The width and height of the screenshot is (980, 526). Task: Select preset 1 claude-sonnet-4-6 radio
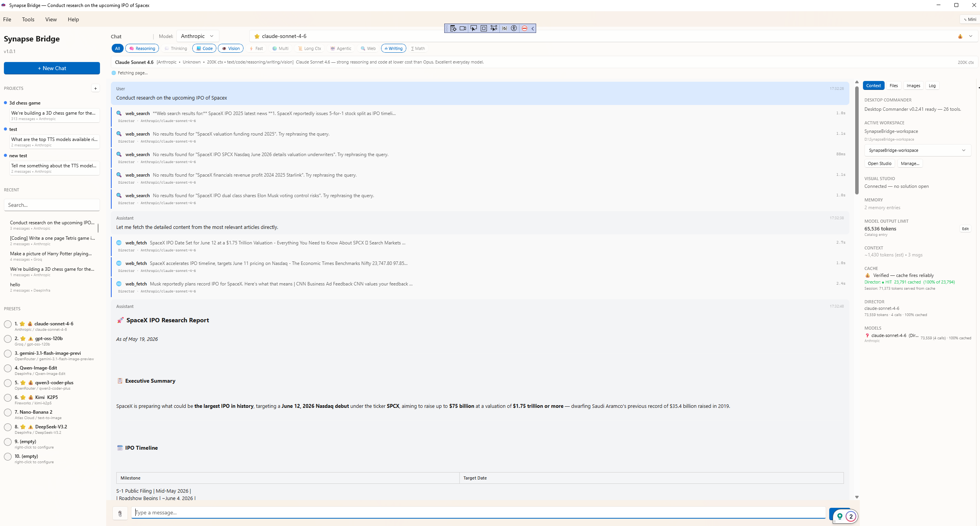coord(8,325)
